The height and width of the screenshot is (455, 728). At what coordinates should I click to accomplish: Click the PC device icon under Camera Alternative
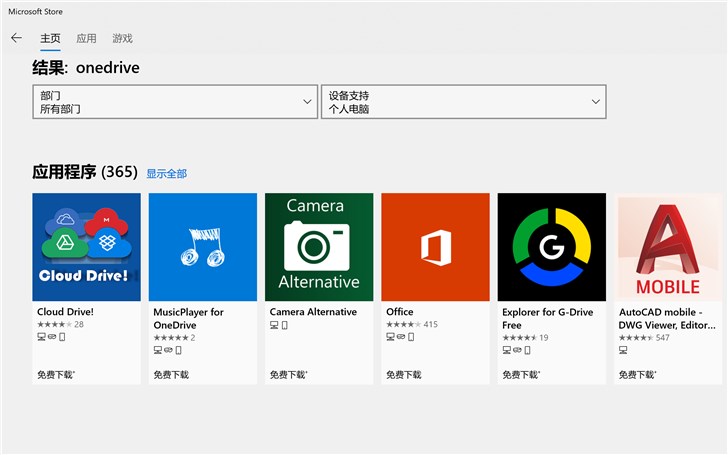[x=274, y=325]
